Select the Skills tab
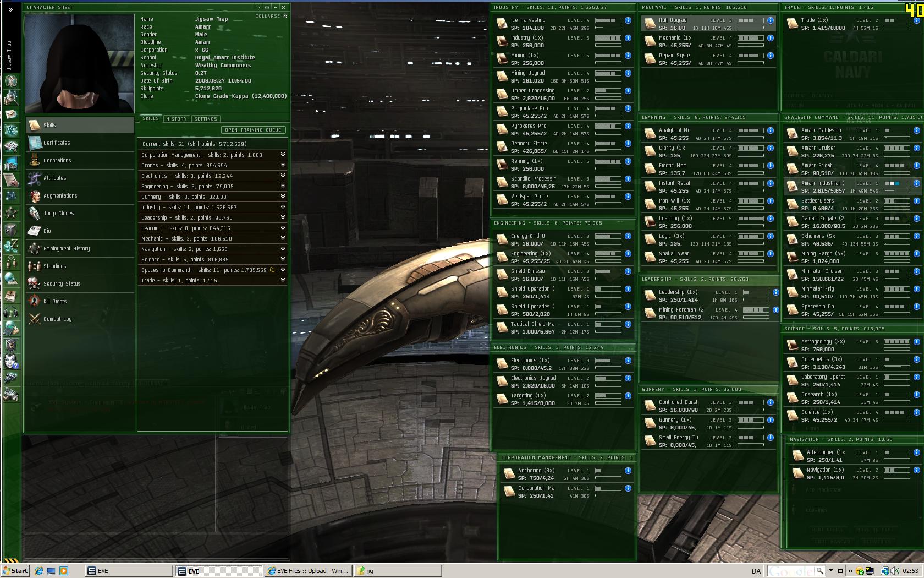924x578 pixels. [x=151, y=118]
